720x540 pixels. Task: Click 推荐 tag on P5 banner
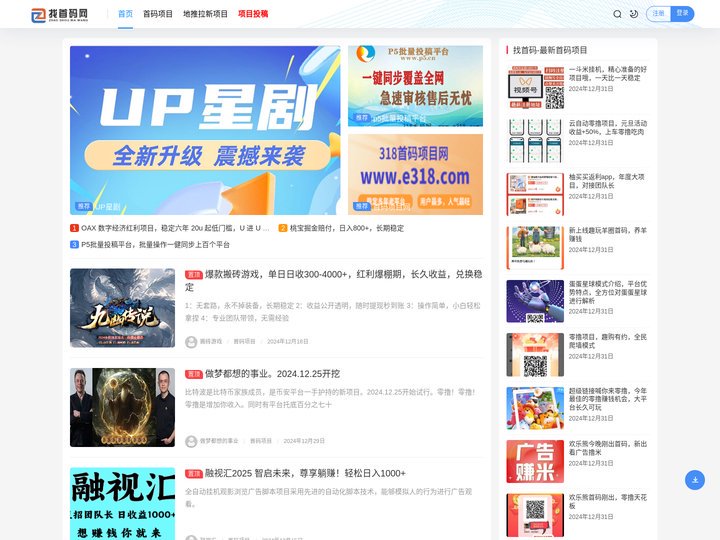click(362, 118)
